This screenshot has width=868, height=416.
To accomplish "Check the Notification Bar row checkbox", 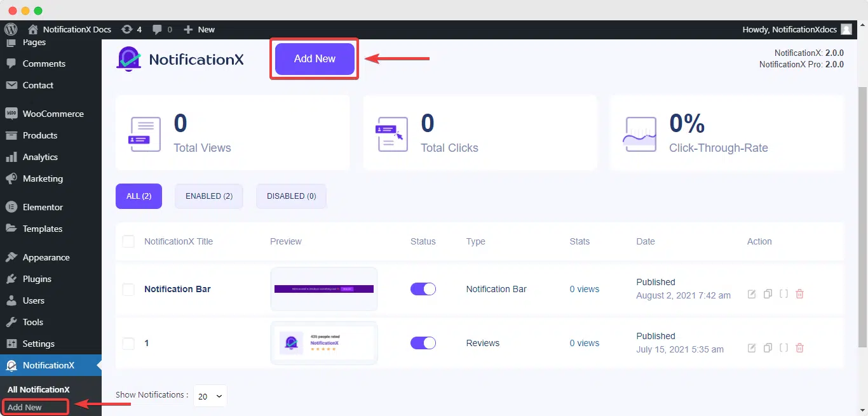I will click(x=128, y=289).
